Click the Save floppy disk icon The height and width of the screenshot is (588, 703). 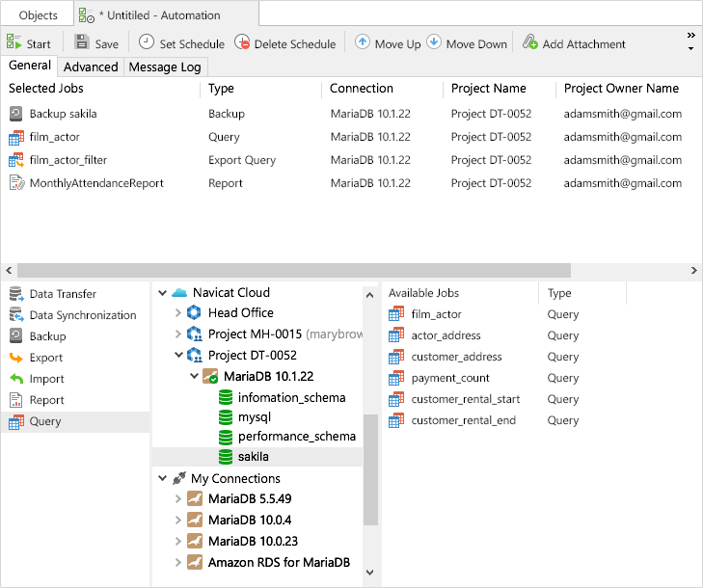point(82,41)
